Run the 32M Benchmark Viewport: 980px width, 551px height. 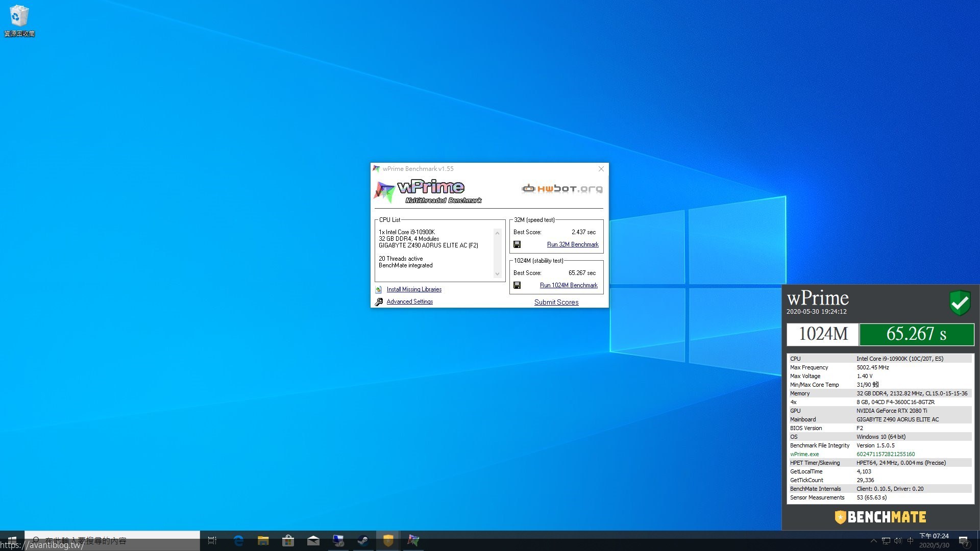click(573, 245)
